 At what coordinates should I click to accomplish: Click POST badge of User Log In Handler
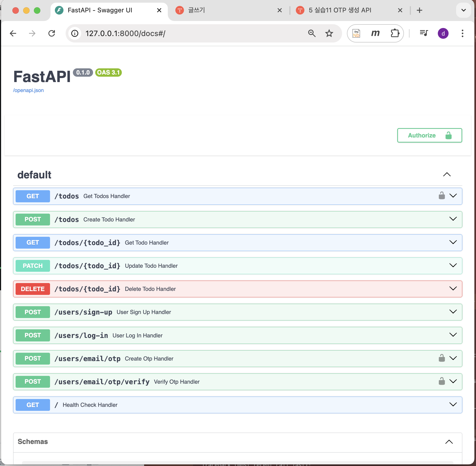coord(33,335)
